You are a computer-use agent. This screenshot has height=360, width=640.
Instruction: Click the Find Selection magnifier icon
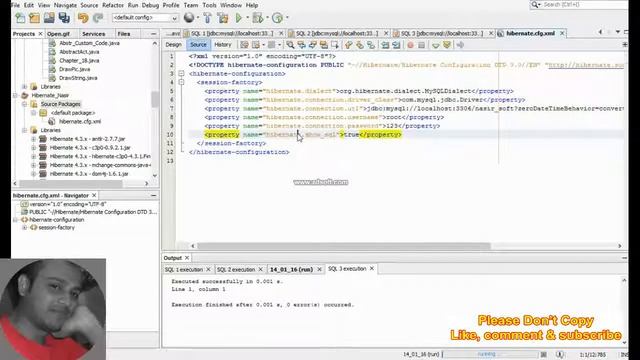tap(290, 45)
